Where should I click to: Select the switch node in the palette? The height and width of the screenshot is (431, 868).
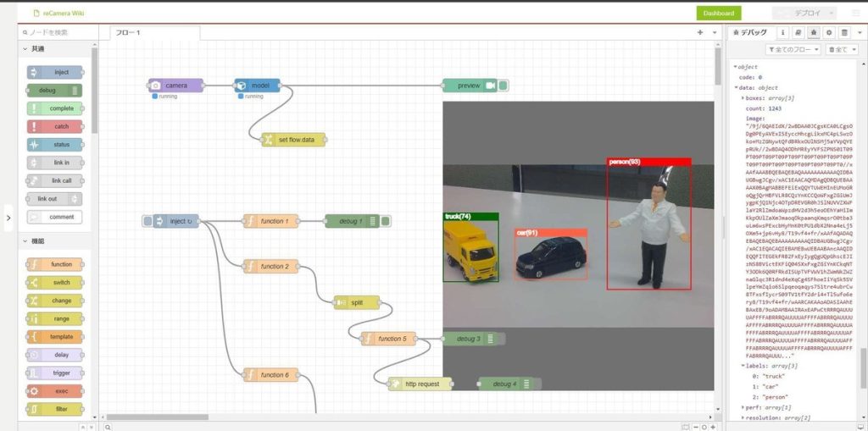55,283
